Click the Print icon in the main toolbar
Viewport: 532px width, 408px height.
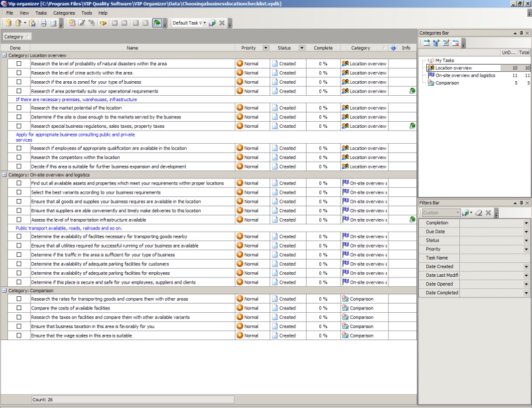point(43,23)
